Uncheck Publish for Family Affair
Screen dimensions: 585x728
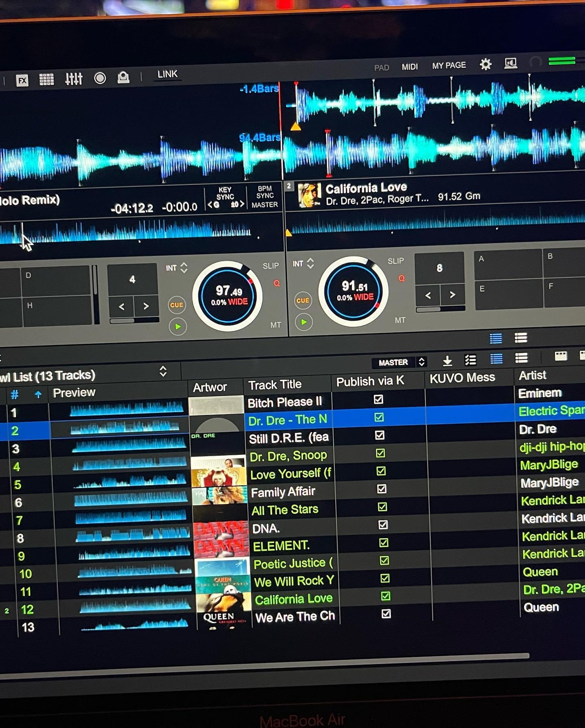coord(381,489)
